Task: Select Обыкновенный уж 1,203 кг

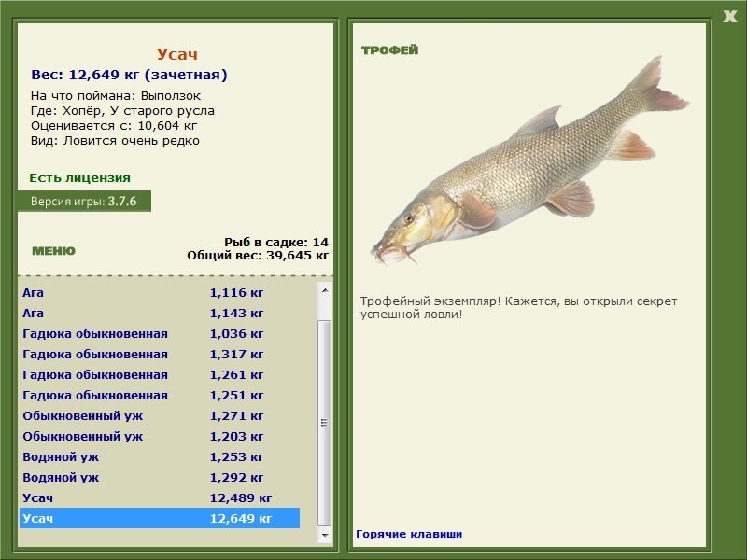Action: pos(160,436)
